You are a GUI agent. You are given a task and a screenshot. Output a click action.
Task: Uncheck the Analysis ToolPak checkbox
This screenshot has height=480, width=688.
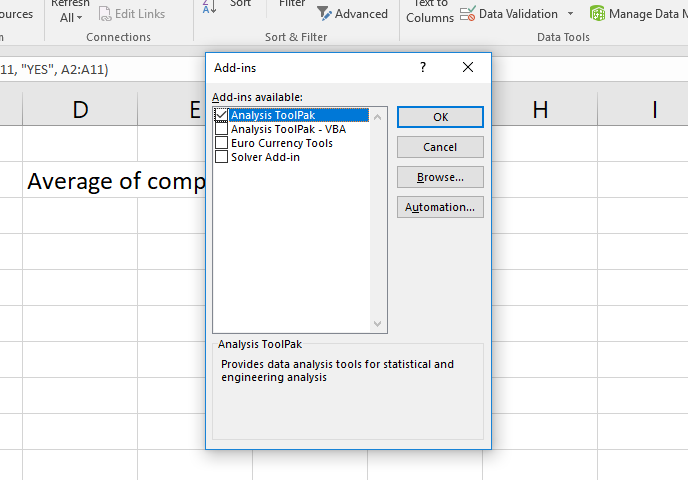pyautogui.click(x=221, y=116)
